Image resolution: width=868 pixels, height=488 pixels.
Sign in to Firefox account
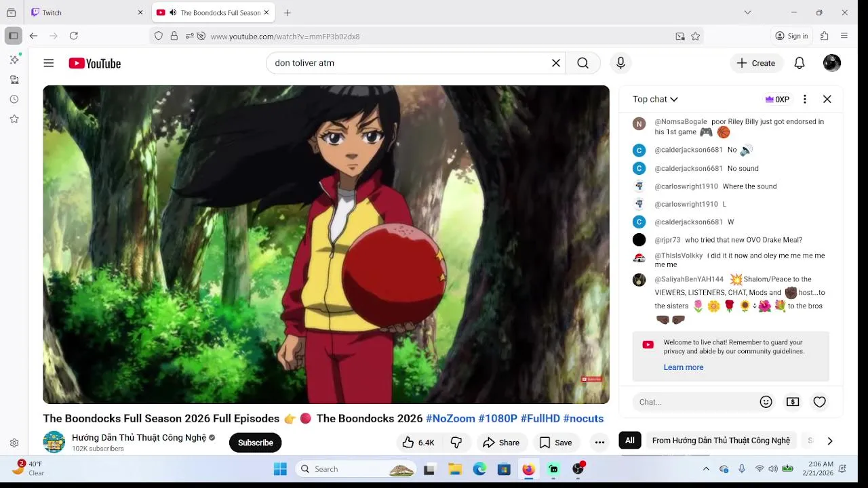[791, 36]
